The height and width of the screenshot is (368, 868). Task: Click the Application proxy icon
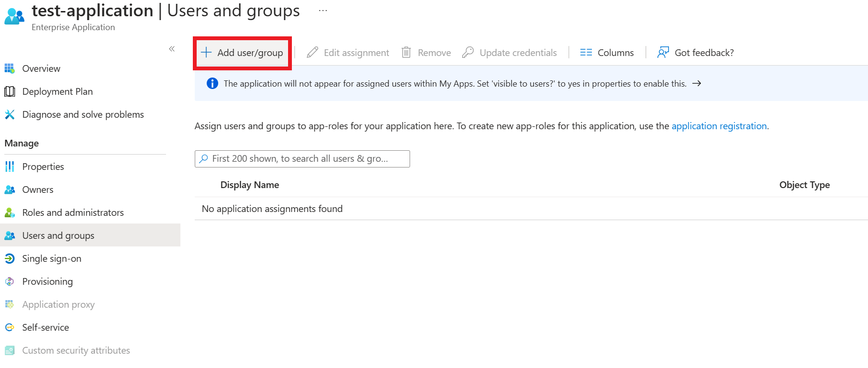point(10,304)
